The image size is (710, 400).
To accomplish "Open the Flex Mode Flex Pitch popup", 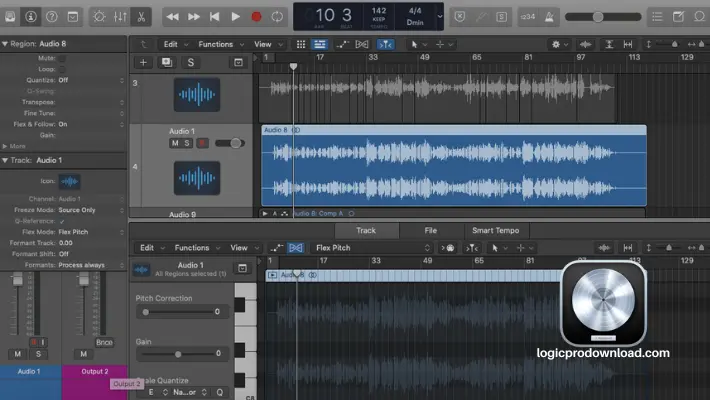I will coord(91,232).
